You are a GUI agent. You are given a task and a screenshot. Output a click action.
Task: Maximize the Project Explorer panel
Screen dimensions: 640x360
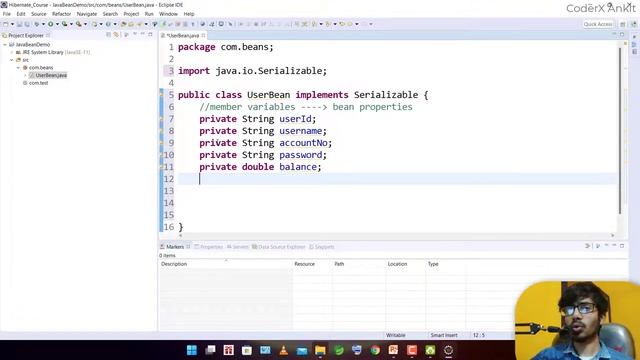pyautogui.click(x=150, y=35)
